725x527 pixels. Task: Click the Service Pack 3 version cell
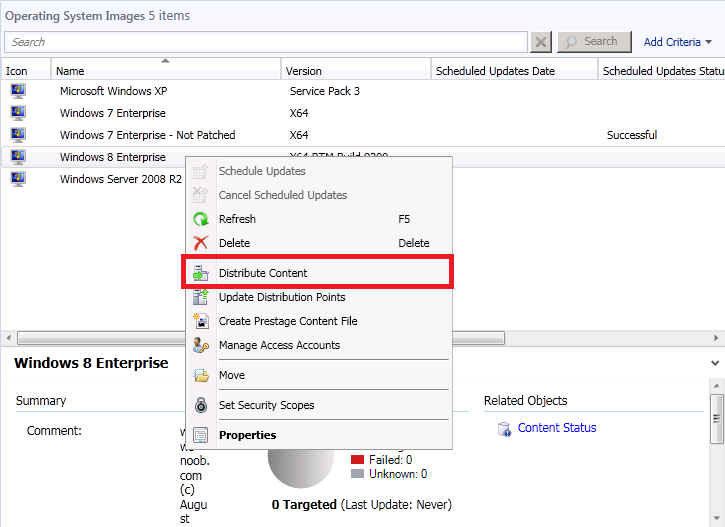(325, 91)
